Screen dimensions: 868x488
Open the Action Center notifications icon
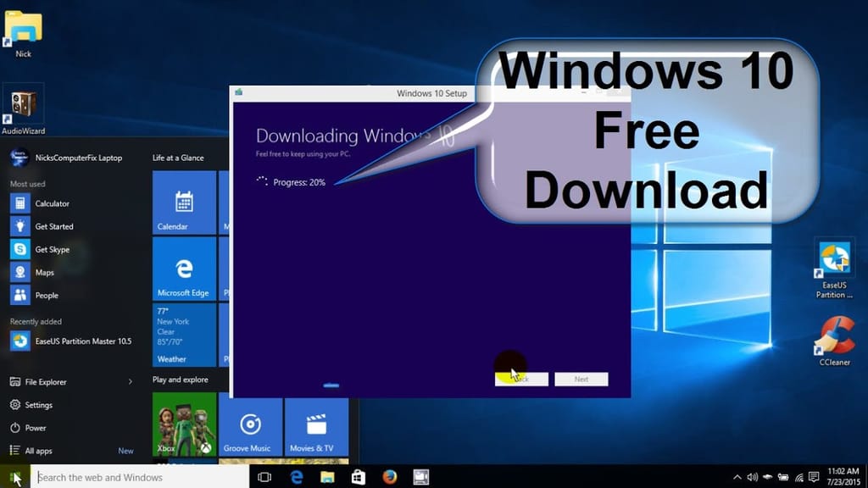coord(814,477)
